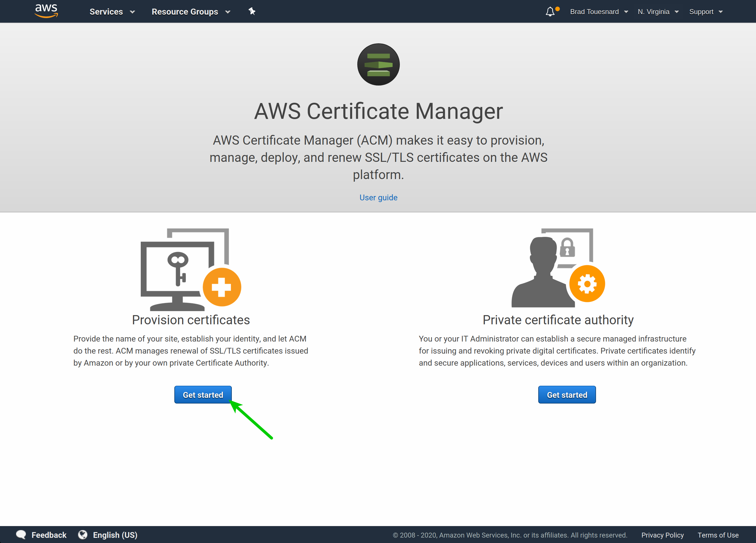Click the Feedback speech bubble icon
Screen dimensions: 756x543
(x=21, y=534)
